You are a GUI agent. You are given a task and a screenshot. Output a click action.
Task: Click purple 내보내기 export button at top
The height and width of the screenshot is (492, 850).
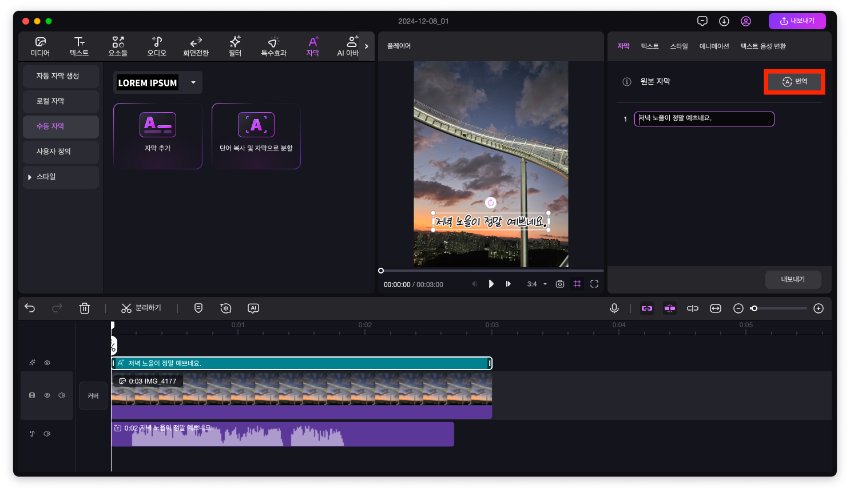(x=797, y=21)
